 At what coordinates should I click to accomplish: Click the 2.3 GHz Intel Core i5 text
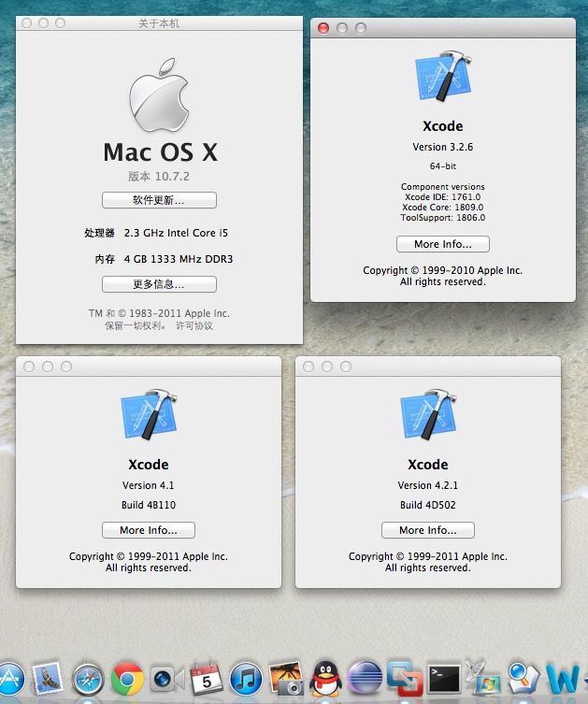(176, 233)
